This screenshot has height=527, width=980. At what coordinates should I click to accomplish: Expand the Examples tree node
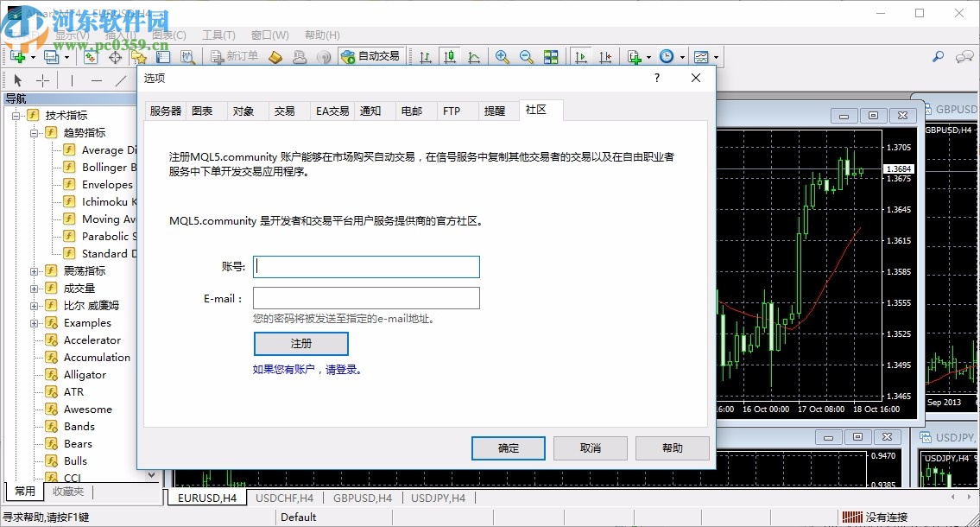pos(35,323)
